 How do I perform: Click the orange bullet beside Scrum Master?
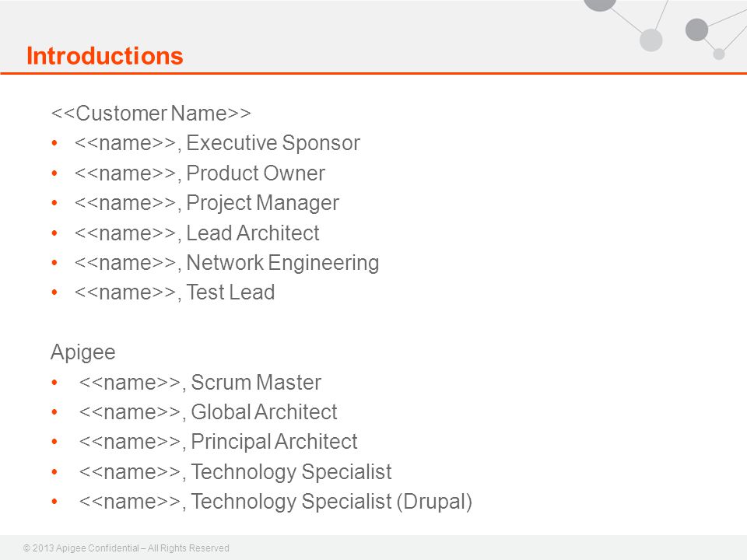coord(54,383)
